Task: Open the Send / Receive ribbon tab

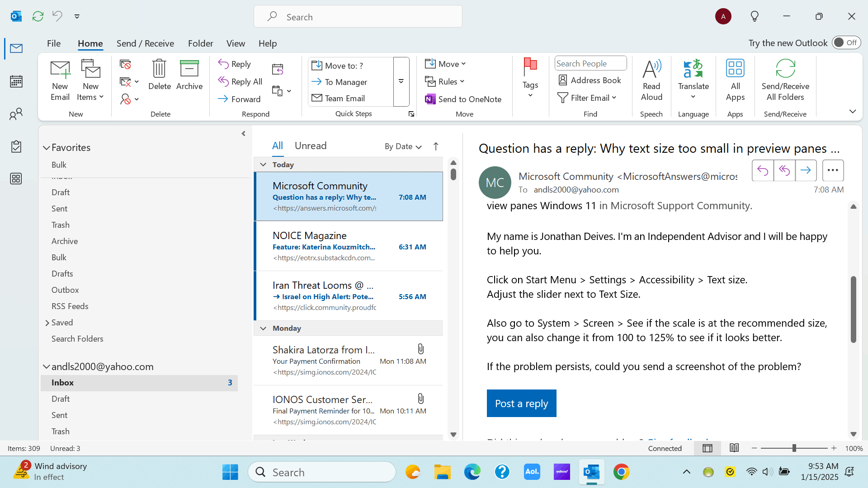Action: (x=145, y=43)
